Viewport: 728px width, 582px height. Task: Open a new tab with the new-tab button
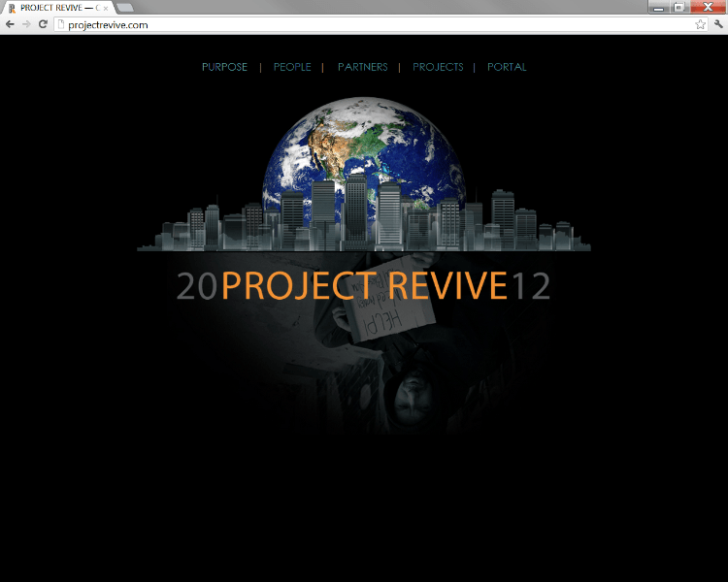point(125,8)
